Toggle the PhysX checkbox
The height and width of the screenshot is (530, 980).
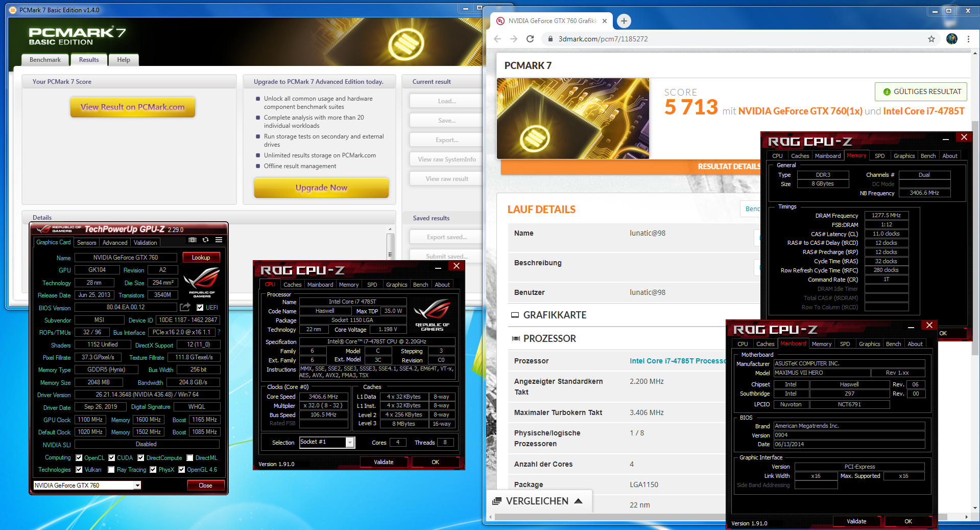click(153, 470)
